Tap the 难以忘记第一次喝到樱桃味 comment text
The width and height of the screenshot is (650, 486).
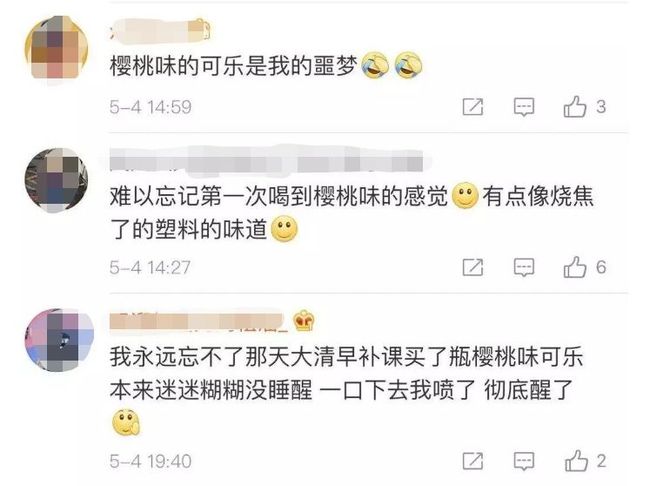[x=352, y=212]
